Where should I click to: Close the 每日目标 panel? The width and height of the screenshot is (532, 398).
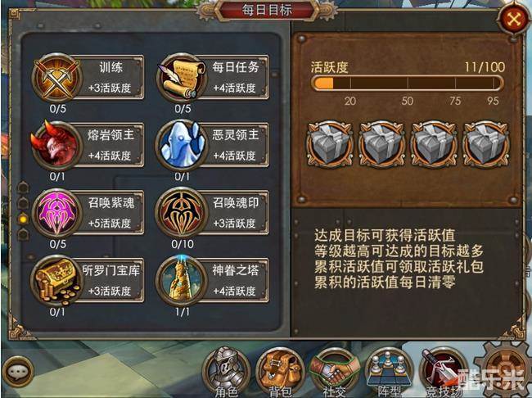514,20
